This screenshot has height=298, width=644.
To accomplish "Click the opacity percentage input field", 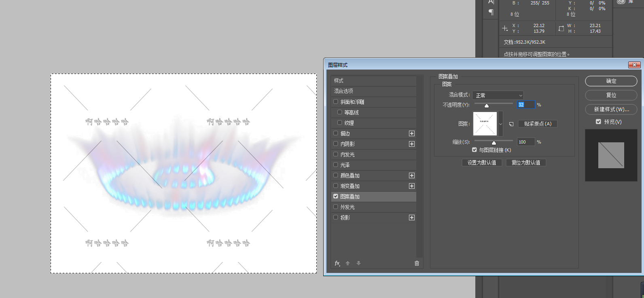I will (526, 105).
